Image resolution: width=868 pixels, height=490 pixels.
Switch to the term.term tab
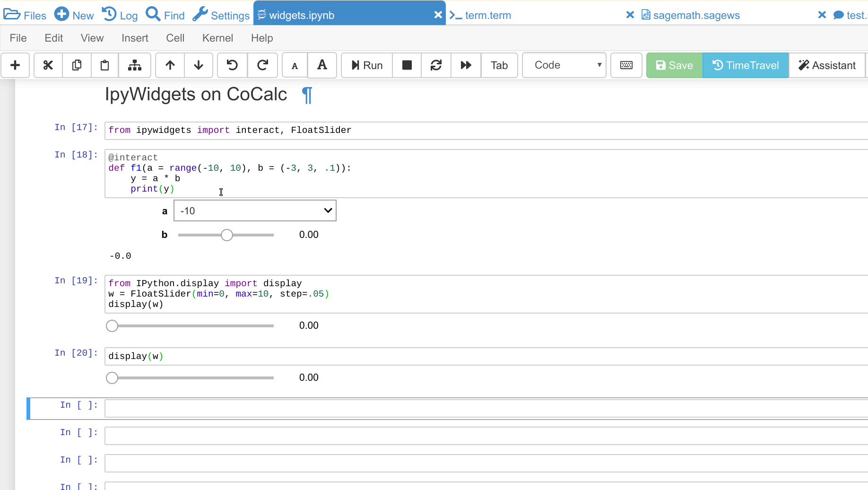(x=488, y=15)
